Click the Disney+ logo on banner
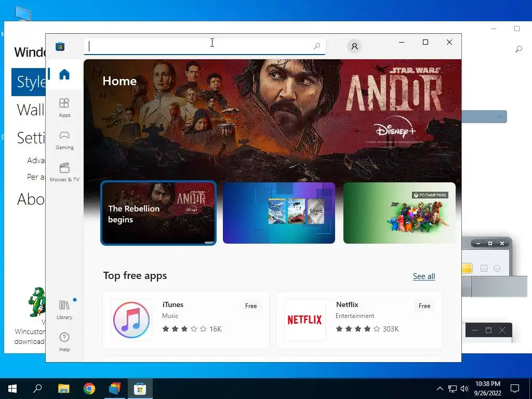The height and width of the screenshot is (399, 532). click(395, 128)
